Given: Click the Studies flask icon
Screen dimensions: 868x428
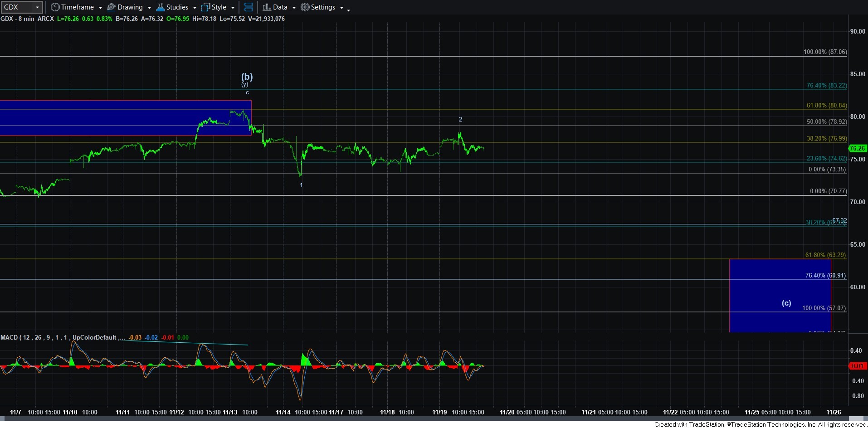Looking at the screenshot, I should (160, 7).
